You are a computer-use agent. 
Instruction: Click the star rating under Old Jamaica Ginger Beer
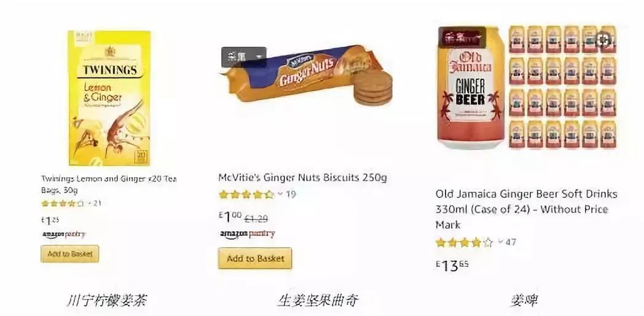click(464, 242)
